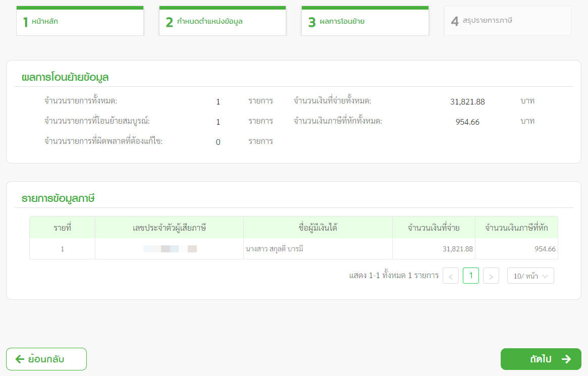This screenshot has width=588, height=376.
Task: Open the 10/ หน้า page size dropdown
Action: coord(530,276)
